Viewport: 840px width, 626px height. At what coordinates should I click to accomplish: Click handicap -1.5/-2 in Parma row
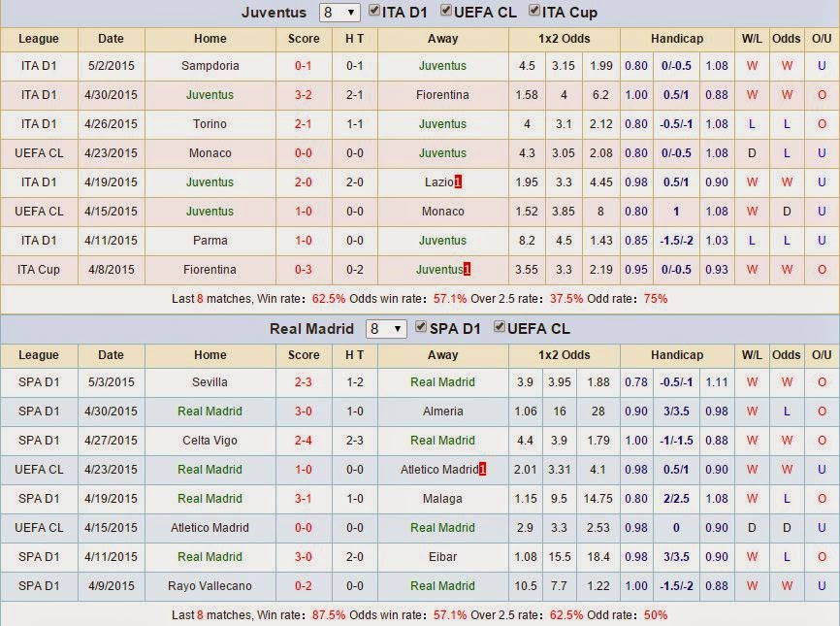676,241
